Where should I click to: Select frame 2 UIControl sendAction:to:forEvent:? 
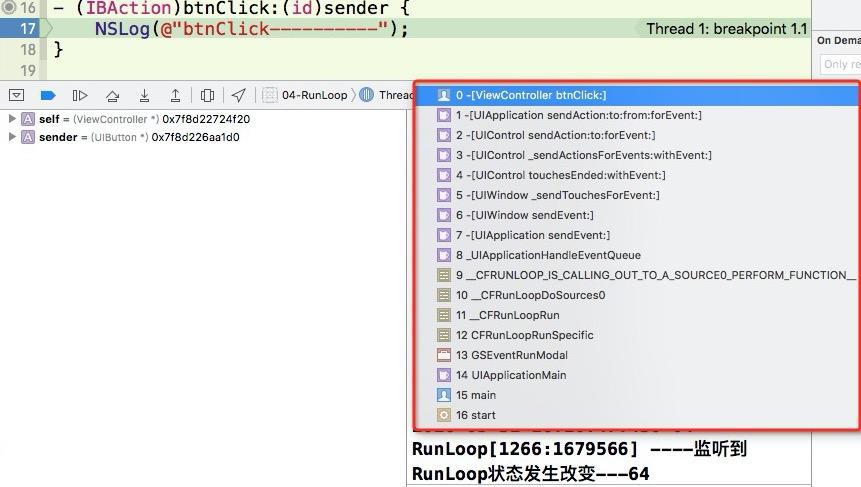pos(637,135)
